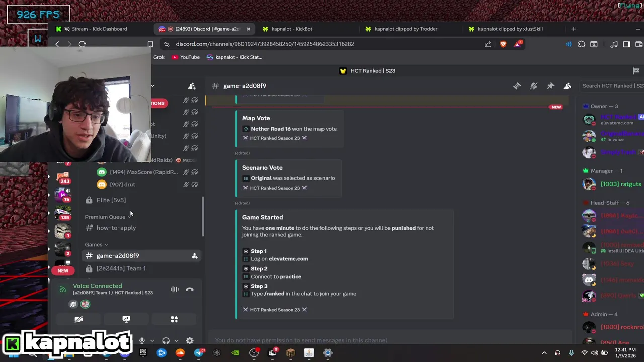Create invite for game-a2d08f9 channel
Viewport: 644px width, 362px height.
[x=194, y=256]
